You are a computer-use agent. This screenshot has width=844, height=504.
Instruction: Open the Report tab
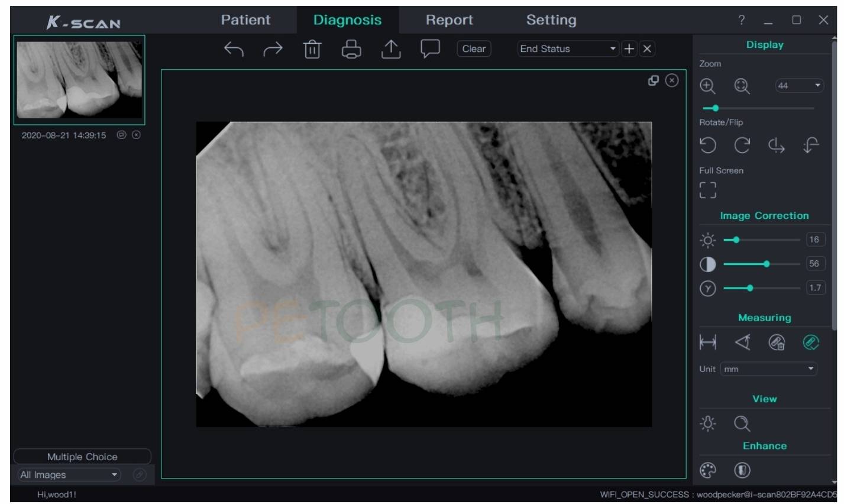click(x=450, y=20)
